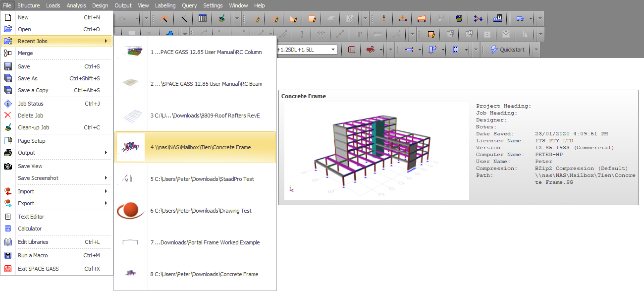Viewport: 644px width, 291px height.
Task: Click the wind load toolbar icon
Action: point(371,50)
